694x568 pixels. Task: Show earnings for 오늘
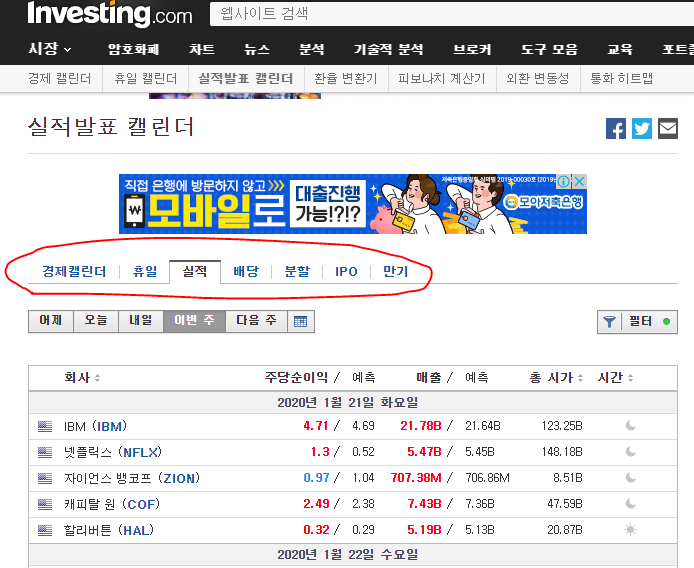[x=96, y=321]
